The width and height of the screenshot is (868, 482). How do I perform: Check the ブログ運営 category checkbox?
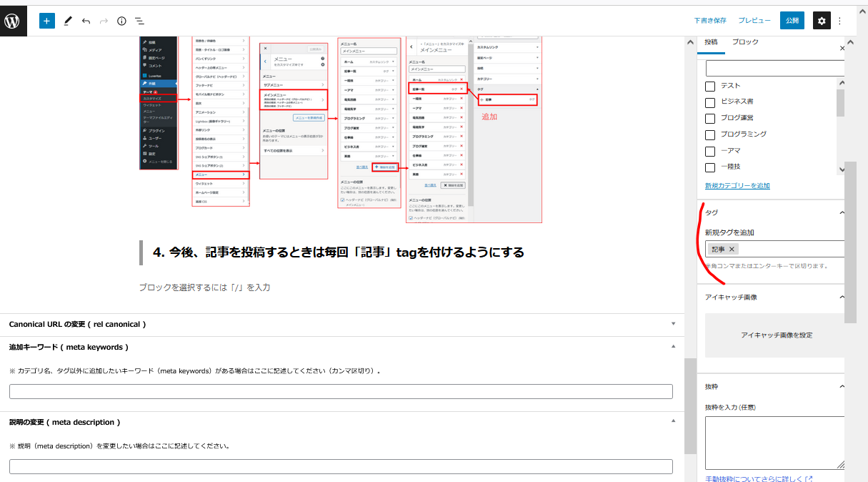[710, 119]
